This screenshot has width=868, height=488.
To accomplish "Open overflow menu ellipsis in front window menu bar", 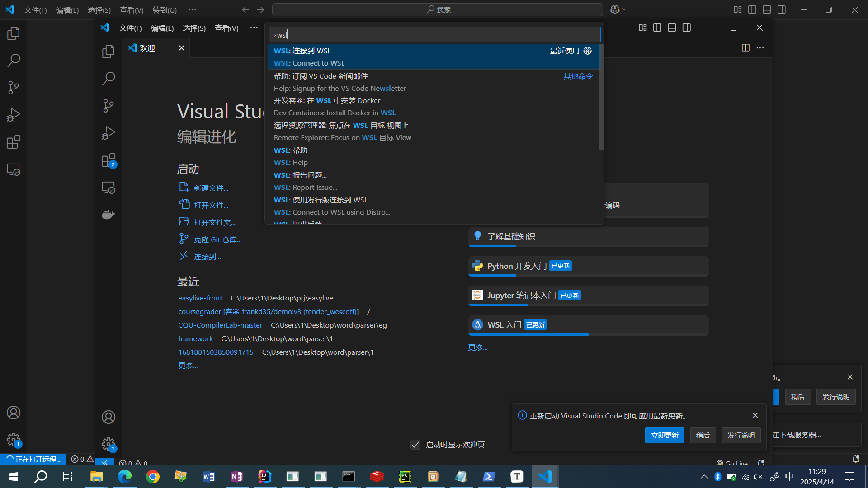I will tap(254, 28).
